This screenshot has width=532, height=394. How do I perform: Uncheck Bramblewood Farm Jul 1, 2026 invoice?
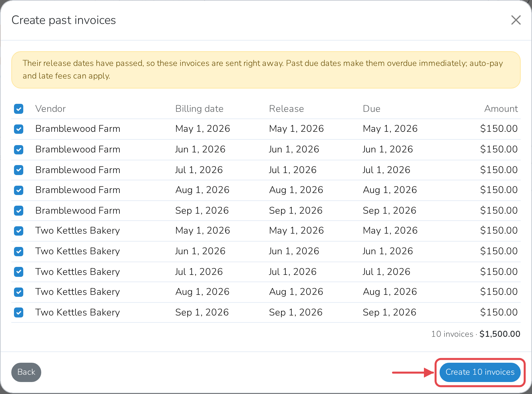pos(19,170)
